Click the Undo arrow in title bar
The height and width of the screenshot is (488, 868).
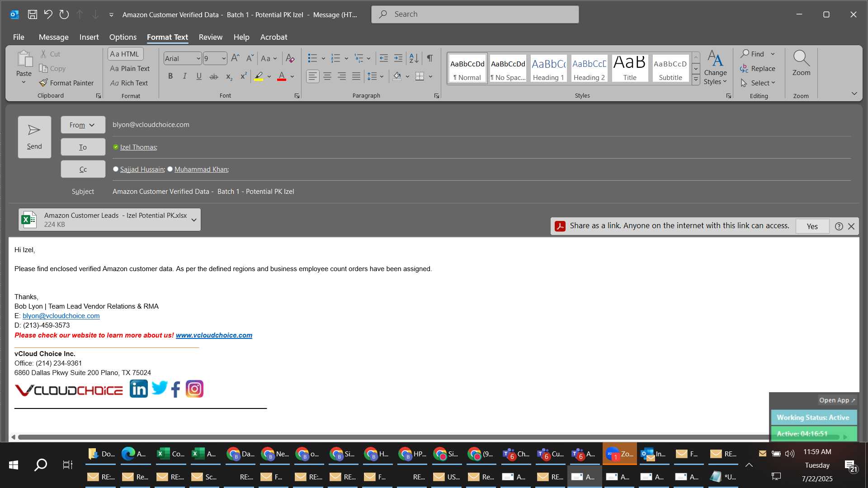point(48,14)
